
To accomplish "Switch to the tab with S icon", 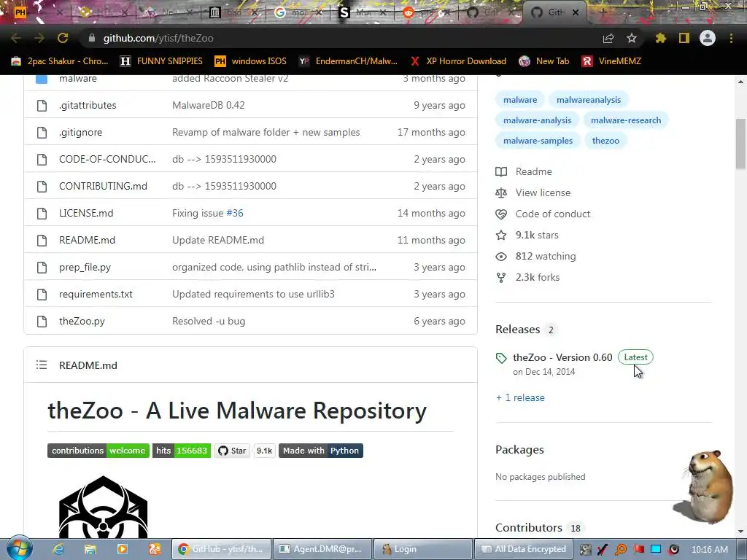I will coord(362,12).
